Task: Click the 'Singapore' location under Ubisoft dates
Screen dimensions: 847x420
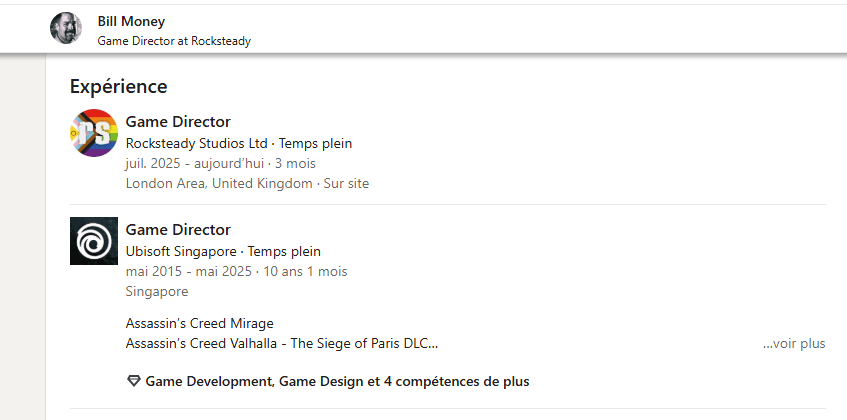Action: tap(157, 291)
